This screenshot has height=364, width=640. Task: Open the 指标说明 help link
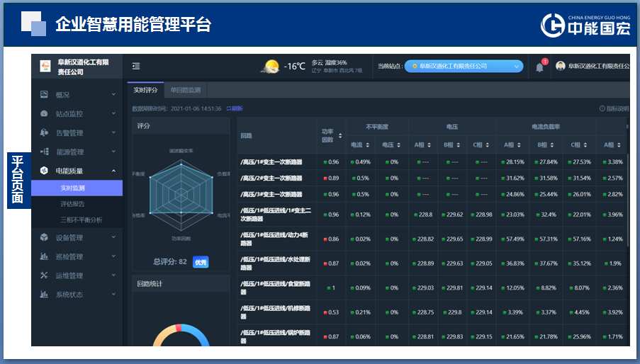(x=614, y=108)
